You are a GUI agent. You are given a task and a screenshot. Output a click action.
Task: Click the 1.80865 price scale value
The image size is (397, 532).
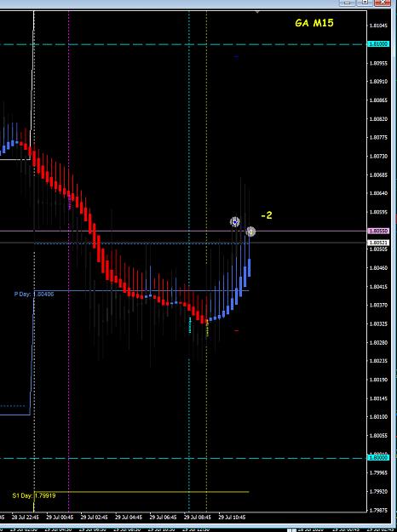click(x=378, y=100)
